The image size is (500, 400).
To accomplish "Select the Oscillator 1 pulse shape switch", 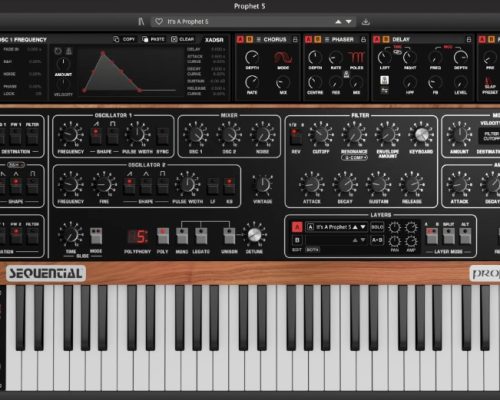I will tap(113, 135).
